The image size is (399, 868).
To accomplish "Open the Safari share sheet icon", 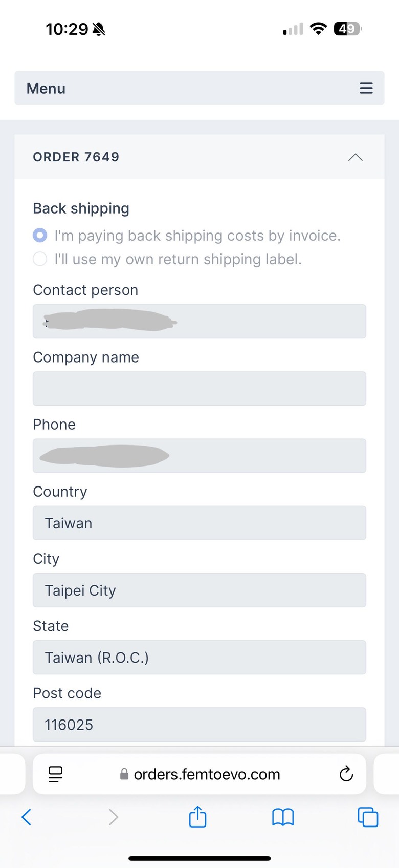I will coord(198,816).
